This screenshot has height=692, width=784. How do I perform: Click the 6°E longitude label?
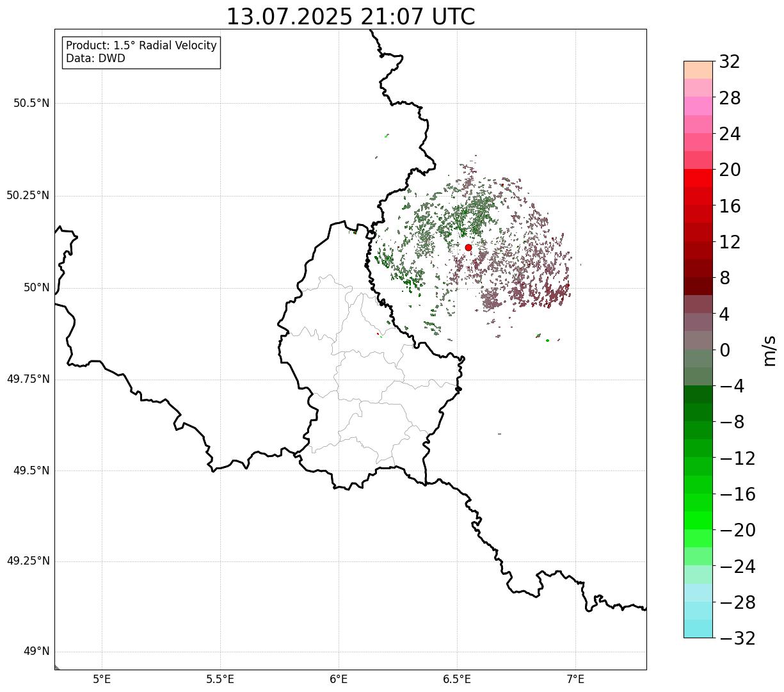[x=339, y=679]
